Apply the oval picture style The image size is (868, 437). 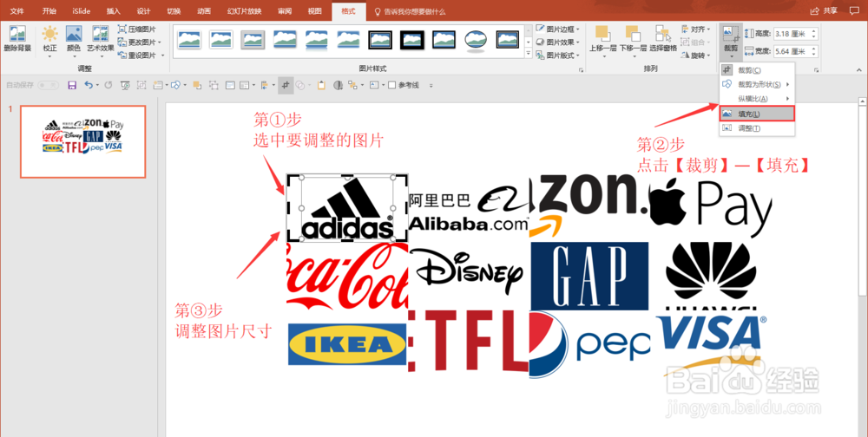click(x=475, y=40)
